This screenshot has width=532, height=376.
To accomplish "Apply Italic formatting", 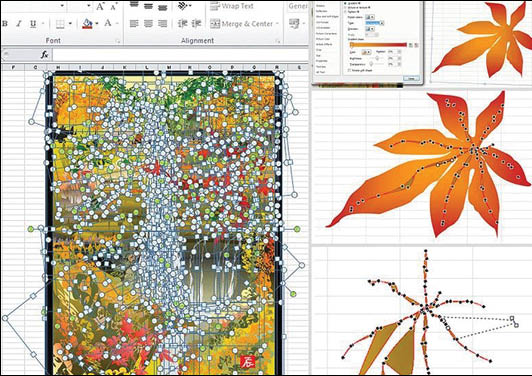I will 19,24.
